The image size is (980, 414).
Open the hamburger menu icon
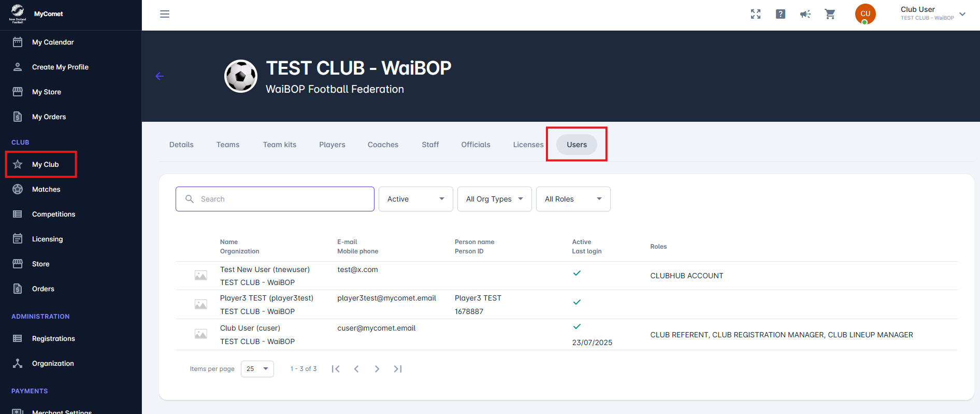point(165,14)
